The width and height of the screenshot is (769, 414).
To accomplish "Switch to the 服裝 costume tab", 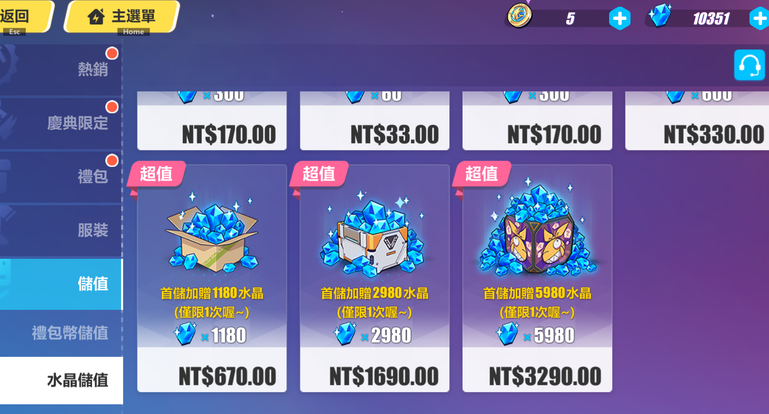I will coord(61,230).
